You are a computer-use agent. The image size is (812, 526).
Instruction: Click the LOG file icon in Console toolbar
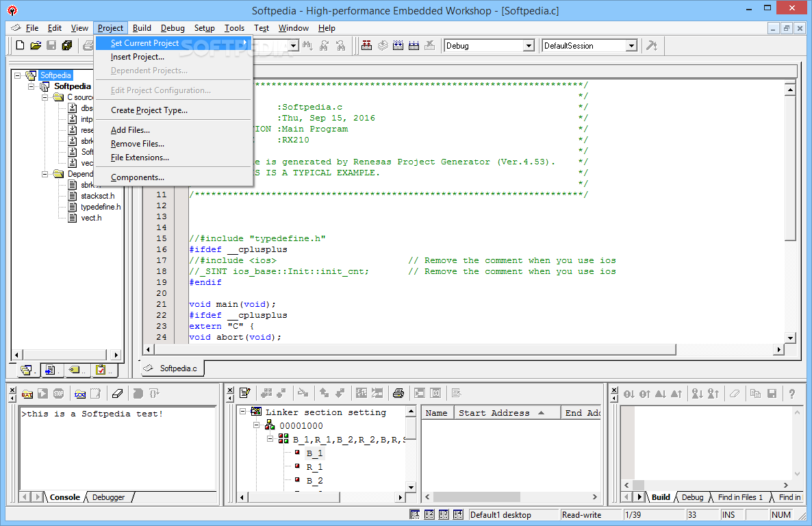[79, 394]
